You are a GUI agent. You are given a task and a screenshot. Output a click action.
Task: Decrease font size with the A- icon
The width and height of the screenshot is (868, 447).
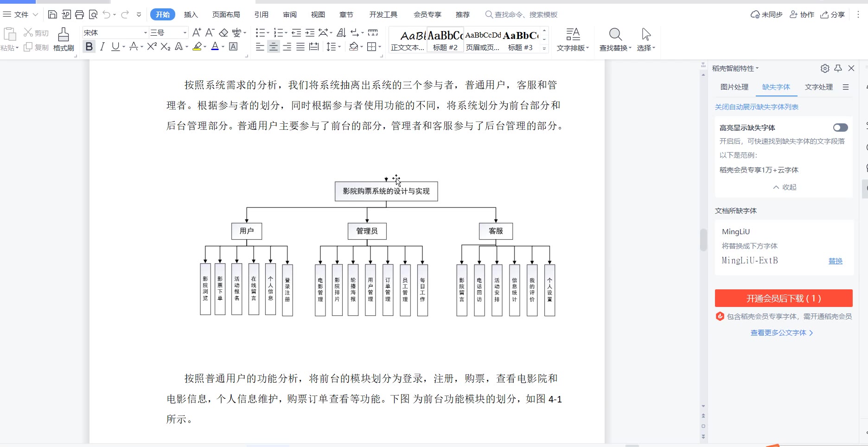210,32
